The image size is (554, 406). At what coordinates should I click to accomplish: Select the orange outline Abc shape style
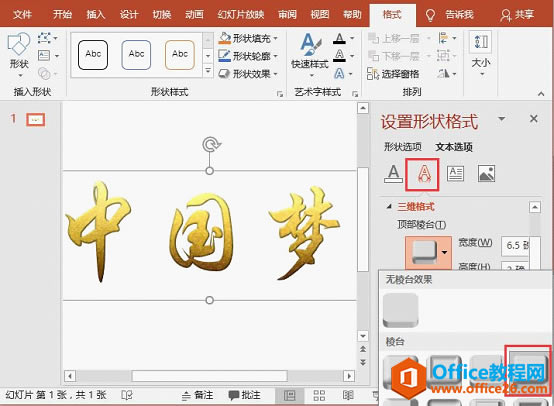(x=179, y=54)
